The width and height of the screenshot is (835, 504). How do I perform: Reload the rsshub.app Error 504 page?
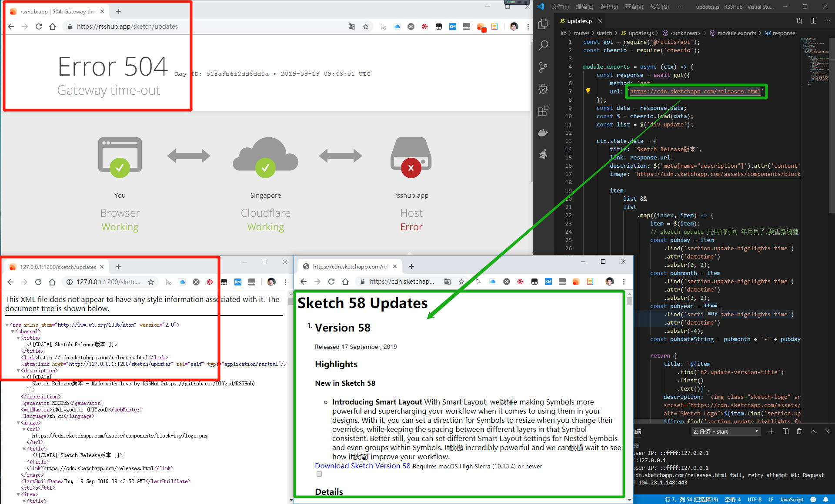pyautogui.click(x=39, y=27)
